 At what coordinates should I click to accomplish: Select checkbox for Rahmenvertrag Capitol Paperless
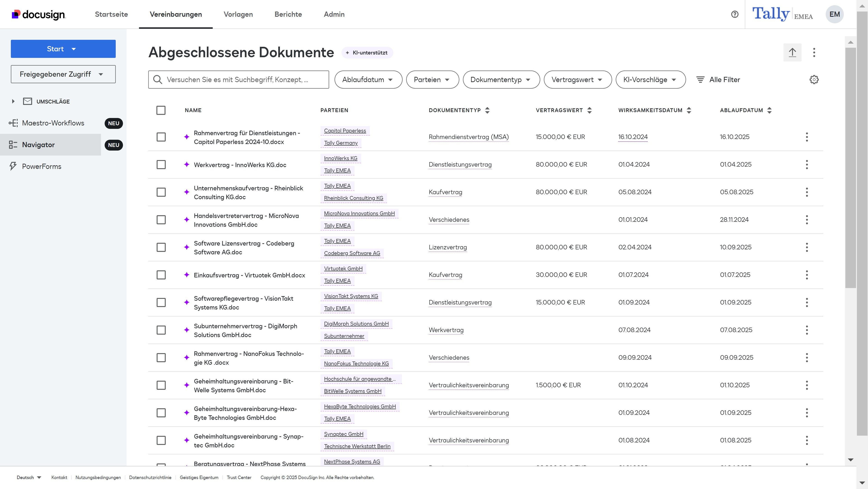pyautogui.click(x=161, y=137)
